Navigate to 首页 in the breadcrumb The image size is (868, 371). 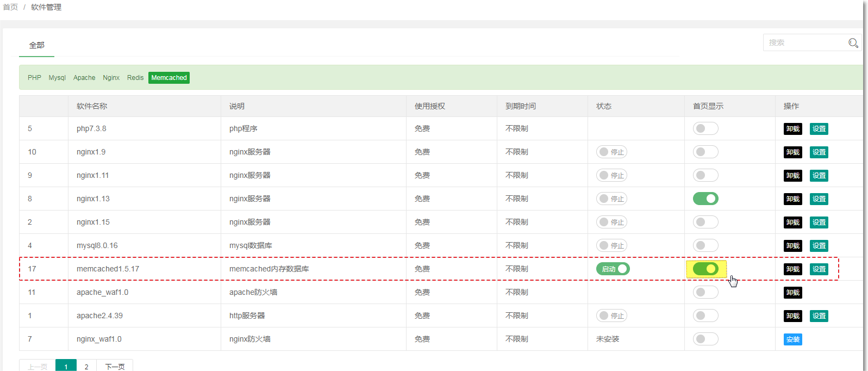click(10, 7)
